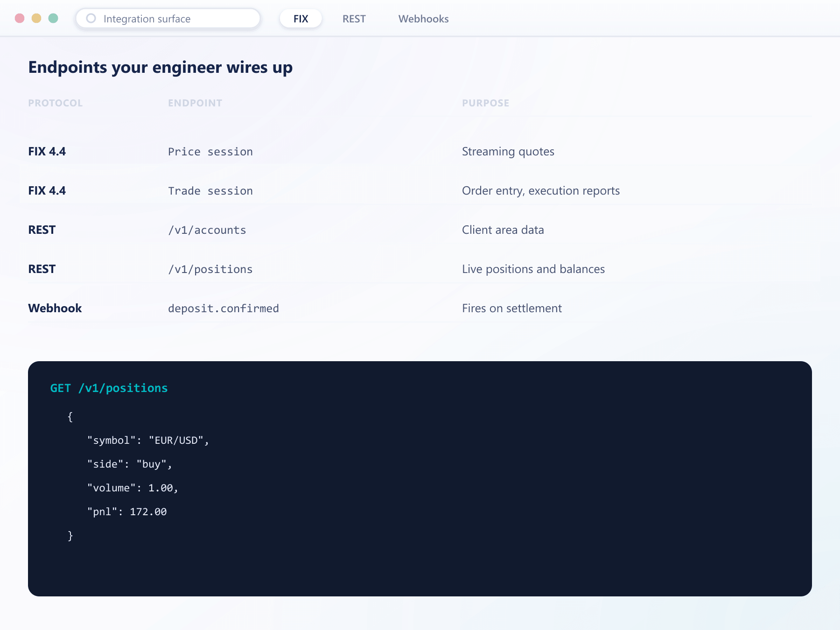Select the Webhooks tab
Screen dimensions: 840x630
click(423, 19)
